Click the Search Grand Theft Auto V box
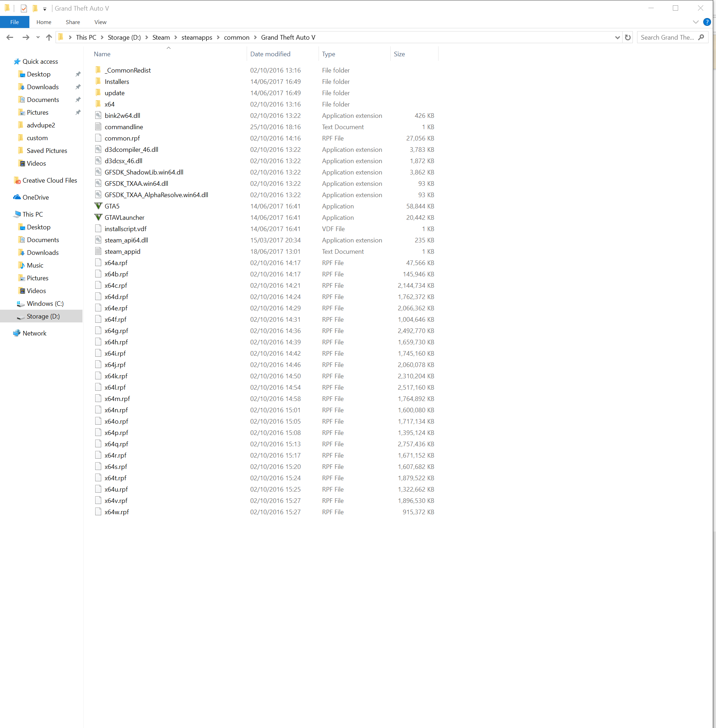716x728 pixels. click(x=667, y=37)
